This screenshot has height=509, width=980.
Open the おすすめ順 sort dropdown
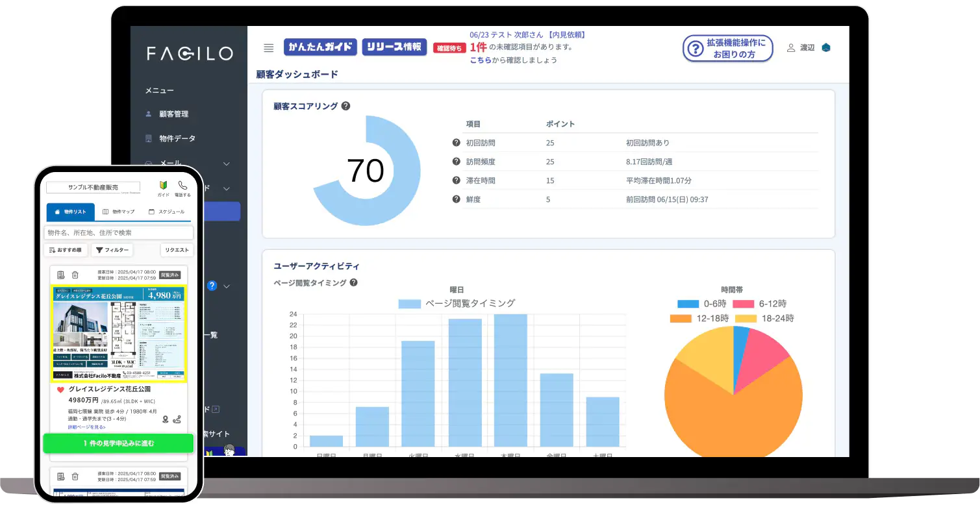tap(66, 250)
